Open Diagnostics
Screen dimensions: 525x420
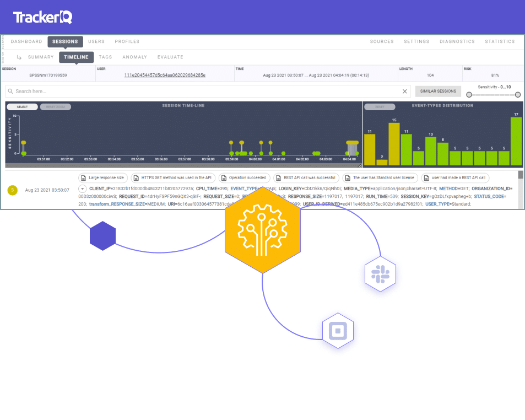pos(457,41)
